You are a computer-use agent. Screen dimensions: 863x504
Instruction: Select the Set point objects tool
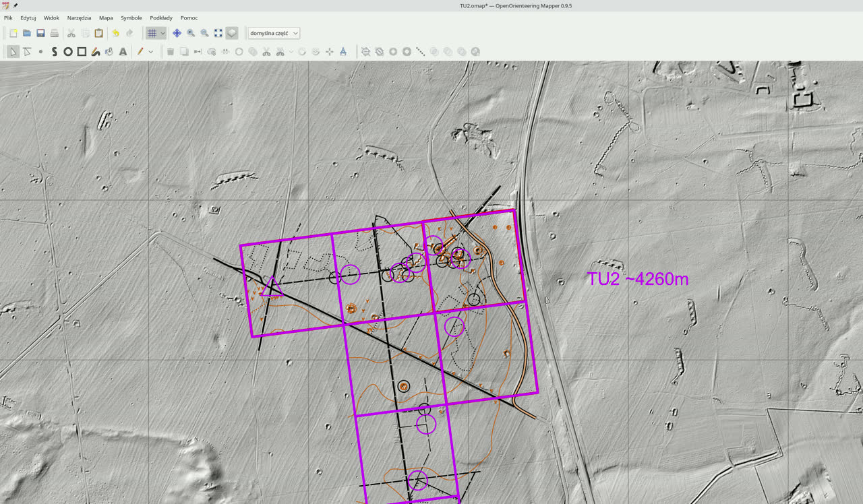pyautogui.click(x=40, y=51)
